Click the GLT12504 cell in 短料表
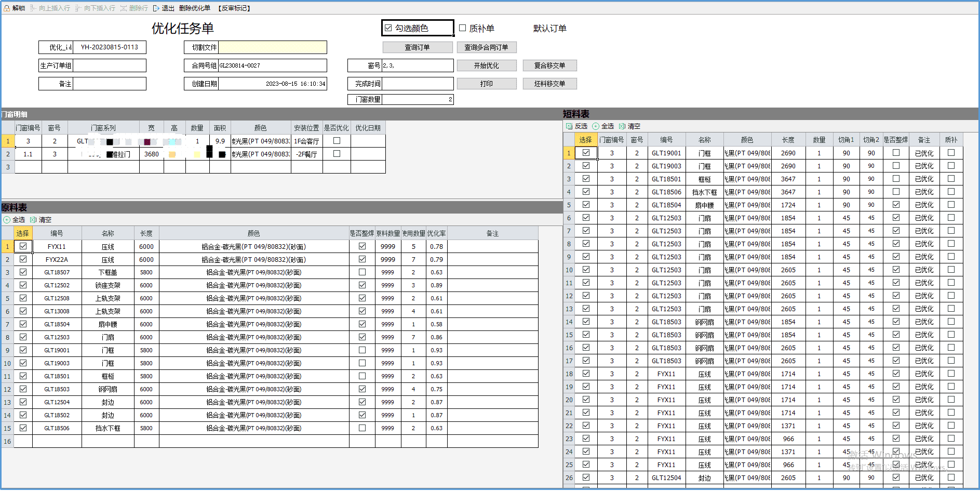The height and width of the screenshot is (491, 980). tap(667, 478)
